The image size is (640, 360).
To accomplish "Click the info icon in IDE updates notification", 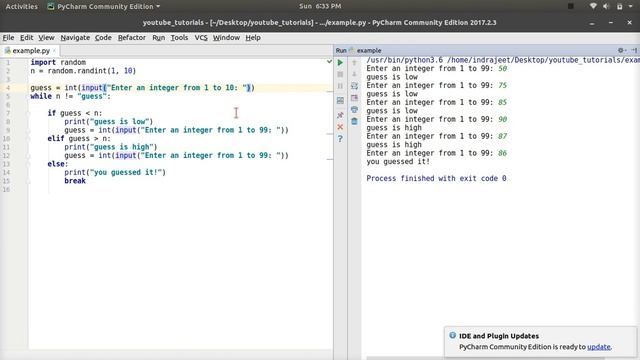I will point(452,336).
